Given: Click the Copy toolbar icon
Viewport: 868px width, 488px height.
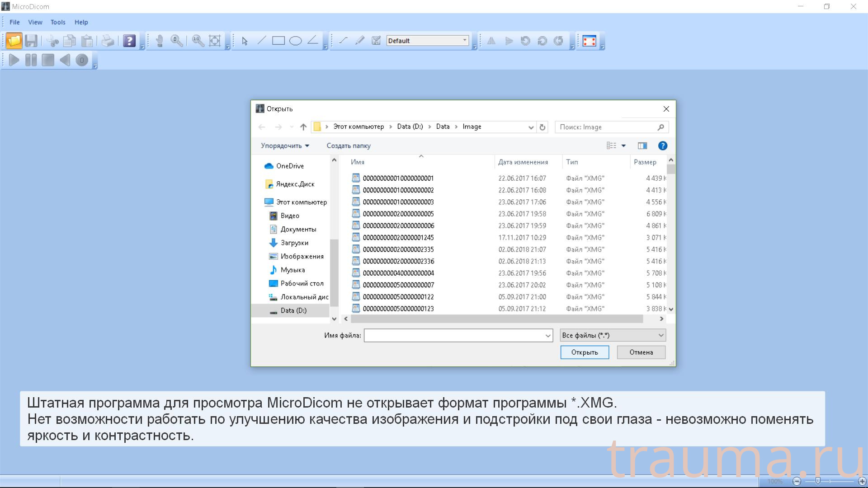Looking at the screenshot, I should pos(69,41).
